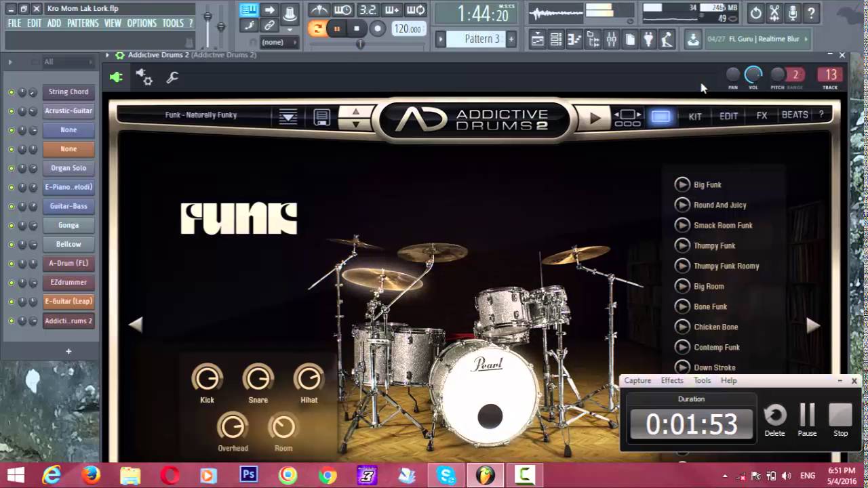This screenshot has width=868, height=488.
Task: Open the FILE menu
Action: [14, 23]
